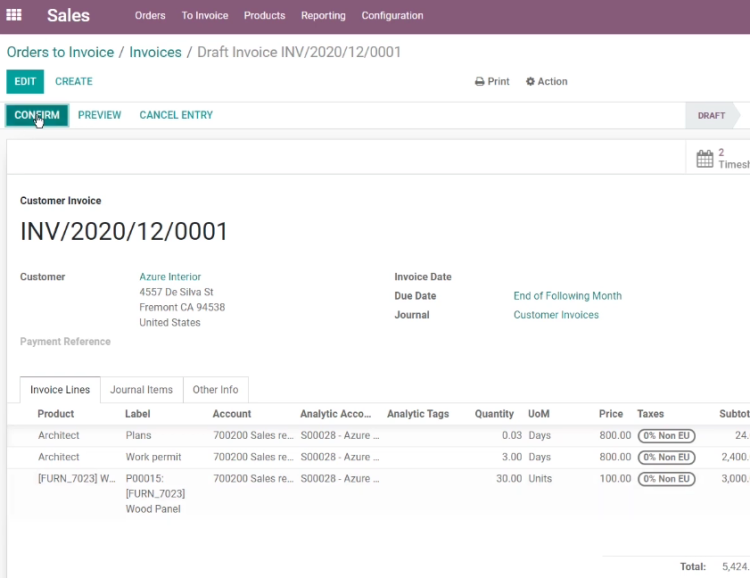The height and width of the screenshot is (578, 750).
Task: Open Azure Interior customer link
Action: [x=170, y=277]
